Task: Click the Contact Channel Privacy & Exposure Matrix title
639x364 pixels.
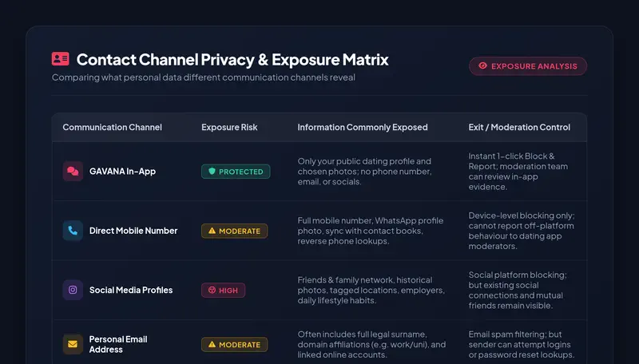Action: [232, 59]
